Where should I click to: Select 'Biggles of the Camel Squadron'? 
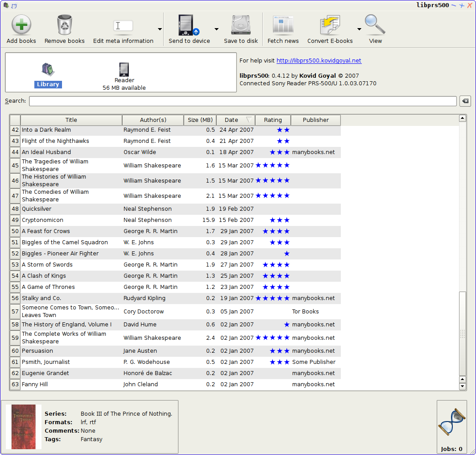(65, 242)
